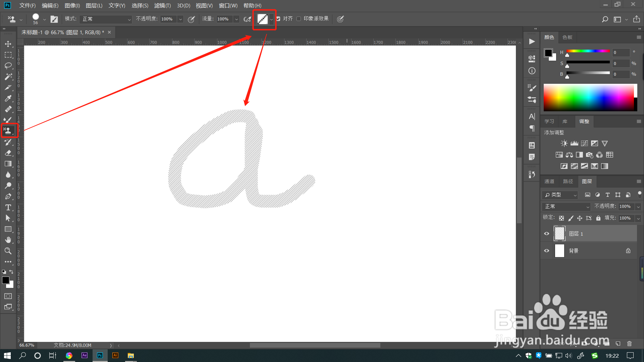The height and width of the screenshot is (362, 644).
Task: Hide the 图层 1 layer visibility
Action: pos(547,234)
